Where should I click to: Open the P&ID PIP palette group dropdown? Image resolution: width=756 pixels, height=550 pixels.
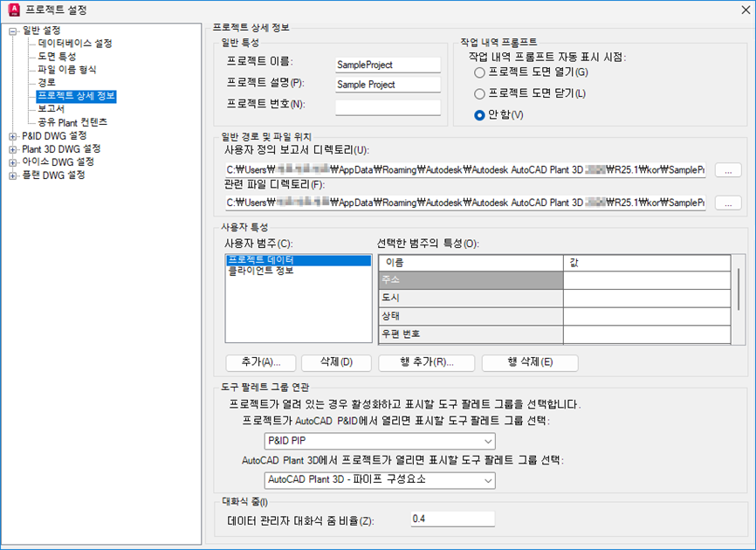point(380,441)
